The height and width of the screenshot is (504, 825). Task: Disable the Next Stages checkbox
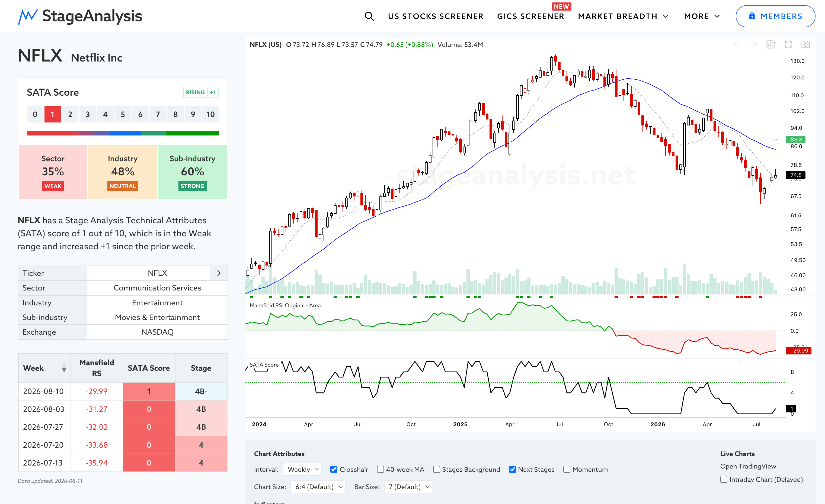[x=512, y=469]
